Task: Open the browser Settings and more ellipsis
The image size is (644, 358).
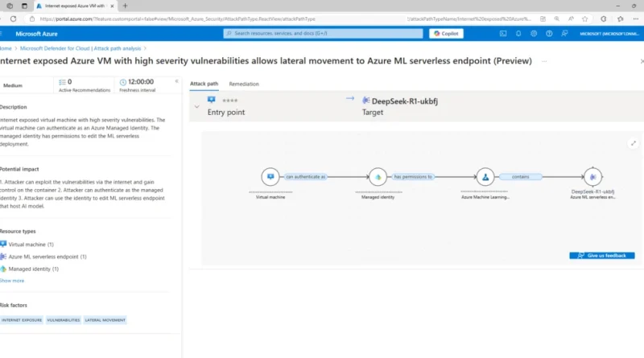Action: [636, 19]
